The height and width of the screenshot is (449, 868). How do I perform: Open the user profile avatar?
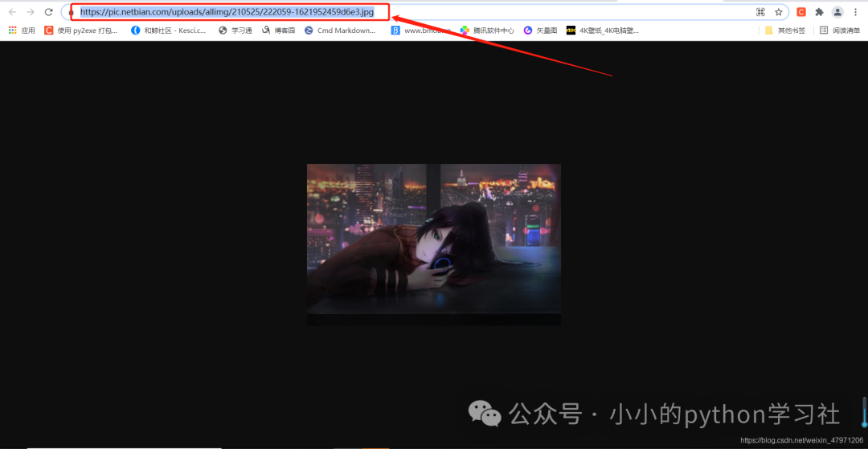837,11
